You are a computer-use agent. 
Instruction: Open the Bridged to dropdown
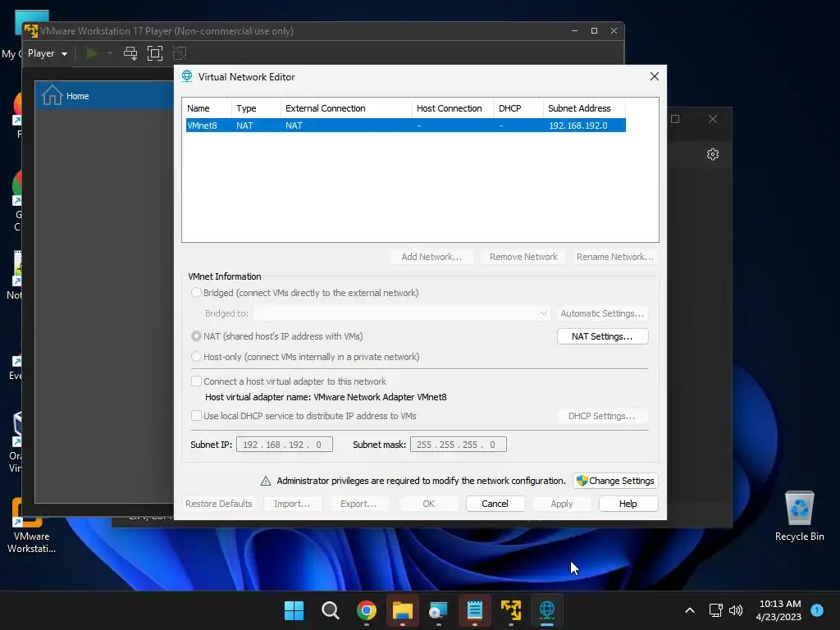402,313
